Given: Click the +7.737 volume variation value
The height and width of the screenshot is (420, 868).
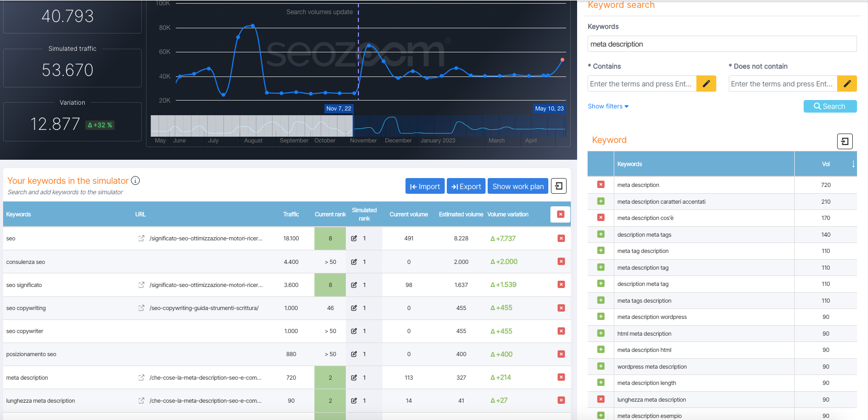Looking at the screenshot, I should [503, 238].
